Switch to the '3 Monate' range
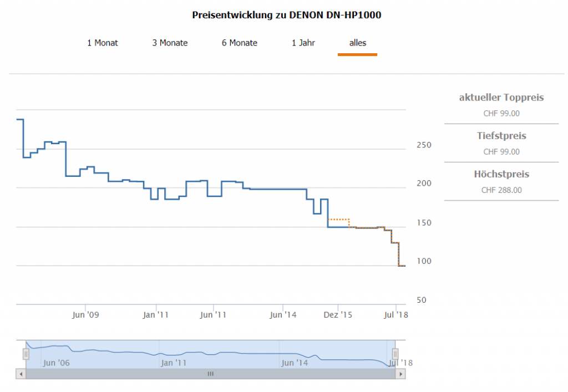 tap(170, 43)
